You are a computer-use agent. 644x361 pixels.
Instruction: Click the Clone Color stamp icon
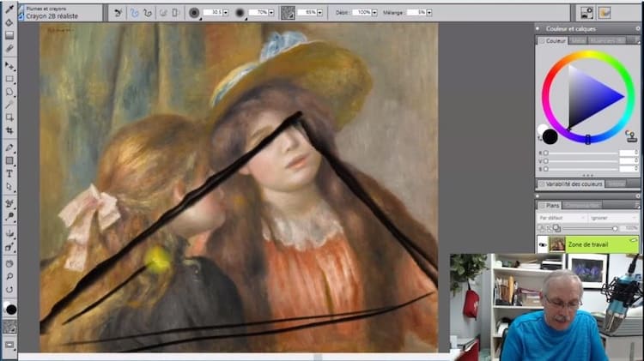coord(631,135)
